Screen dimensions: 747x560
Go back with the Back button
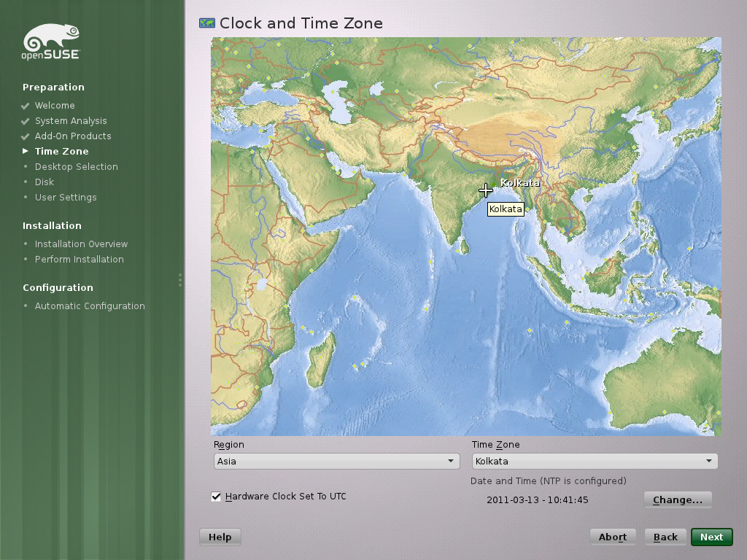pyautogui.click(x=665, y=537)
